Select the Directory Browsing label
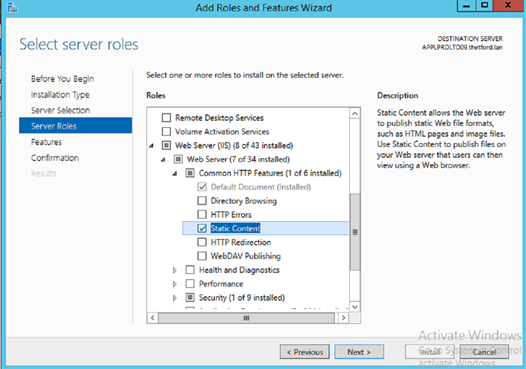Screen dimensions: 526x369 pyautogui.click(x=244, y=201)
